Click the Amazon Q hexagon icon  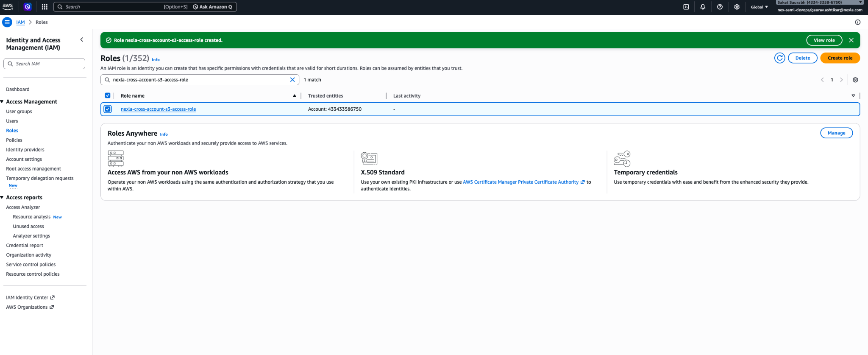click(x=28, y=7)
